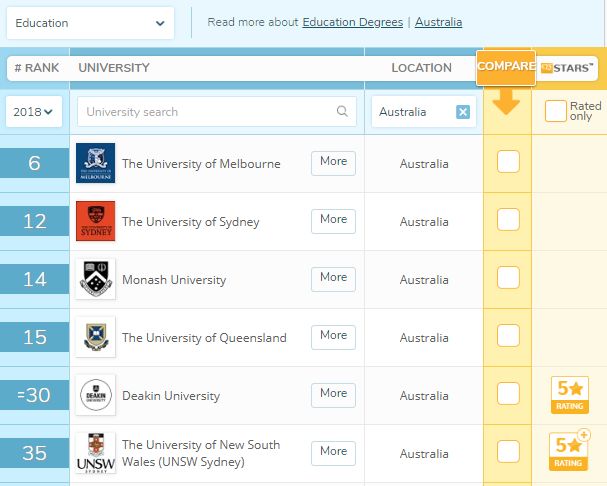Select rank 6 cell

34,163
